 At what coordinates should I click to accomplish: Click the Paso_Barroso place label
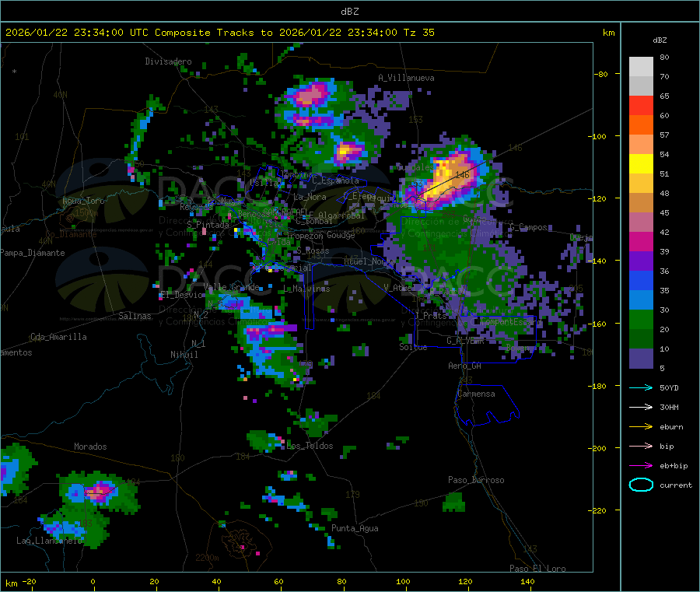click(476, 481)
